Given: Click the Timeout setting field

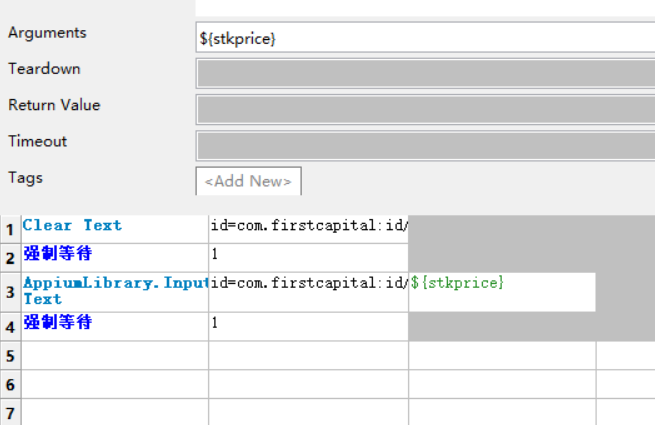Looking at the screenshot, I should [x=425, y=146].
